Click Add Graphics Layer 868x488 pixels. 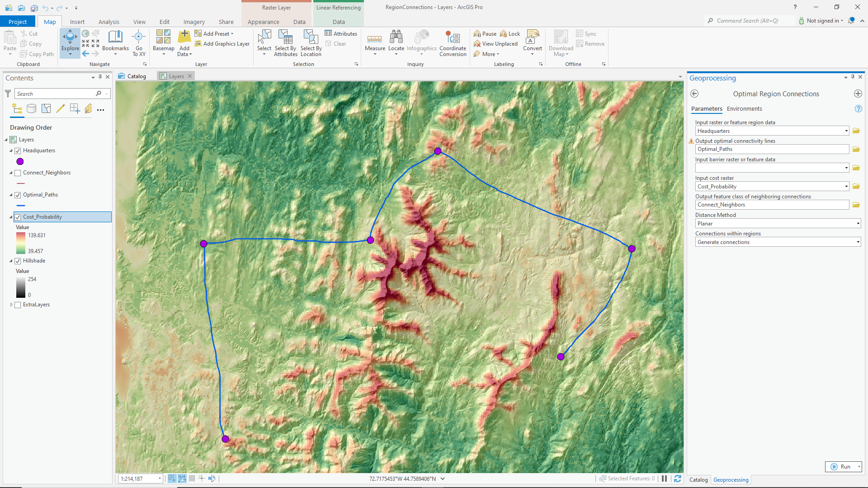[222, 43]
